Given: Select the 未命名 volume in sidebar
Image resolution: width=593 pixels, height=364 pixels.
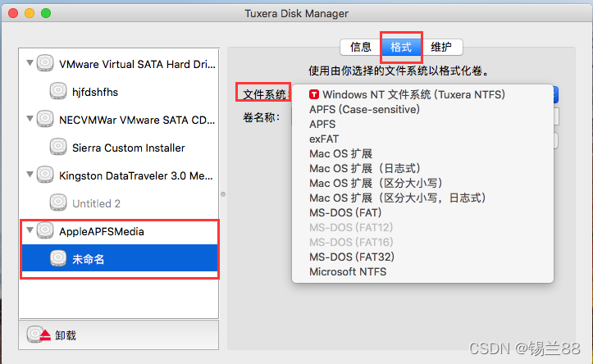Looking at the screenshot, I should [120, 258].
